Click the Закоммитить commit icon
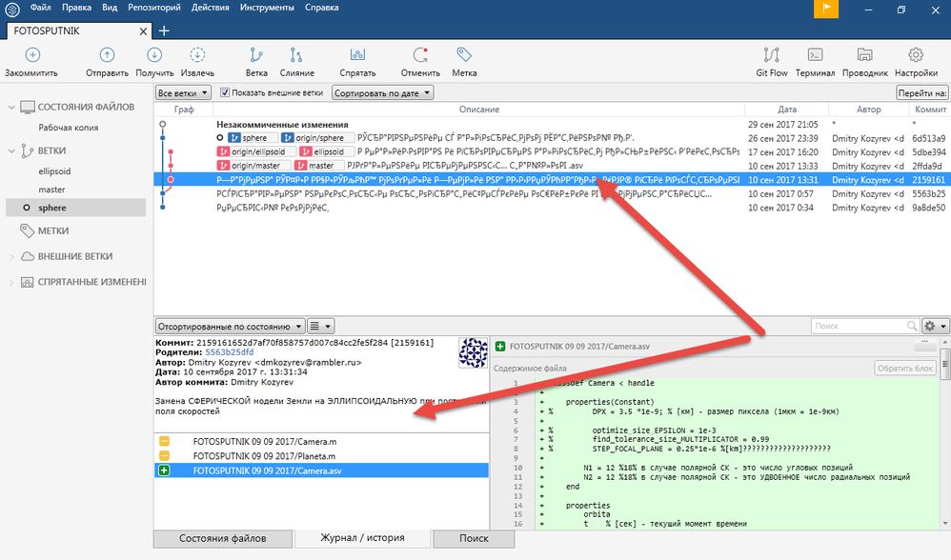This screenshot has height=560, width=951. point(32,55)
